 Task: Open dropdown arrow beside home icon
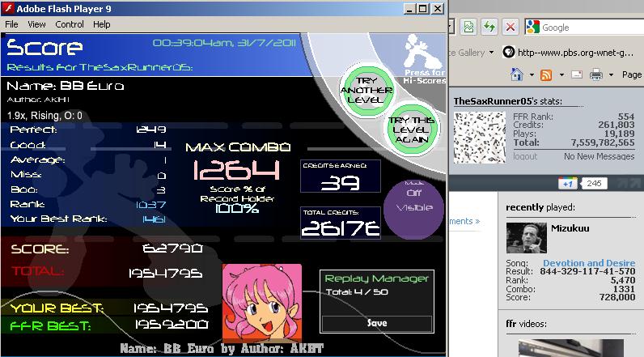[x=532, y=74]
